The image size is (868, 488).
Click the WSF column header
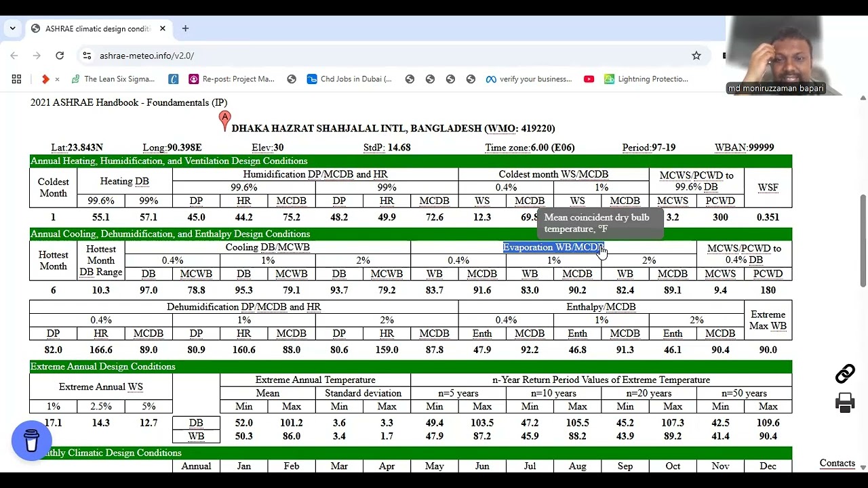[x=768, y=188]
